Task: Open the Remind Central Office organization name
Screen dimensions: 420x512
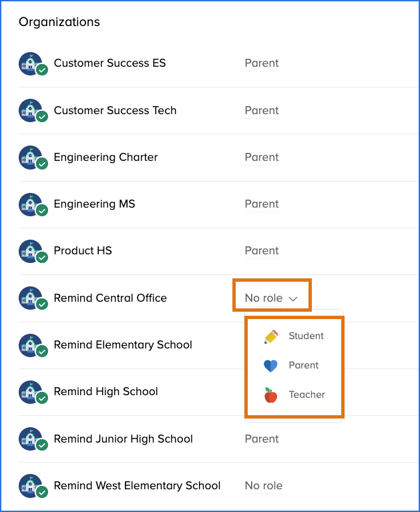Action: click(110, 298)
